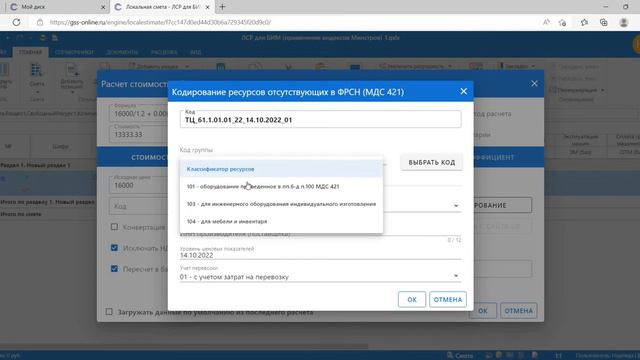Open browser collections icon
Screen dimensions: 640x360
pos(604,22)
